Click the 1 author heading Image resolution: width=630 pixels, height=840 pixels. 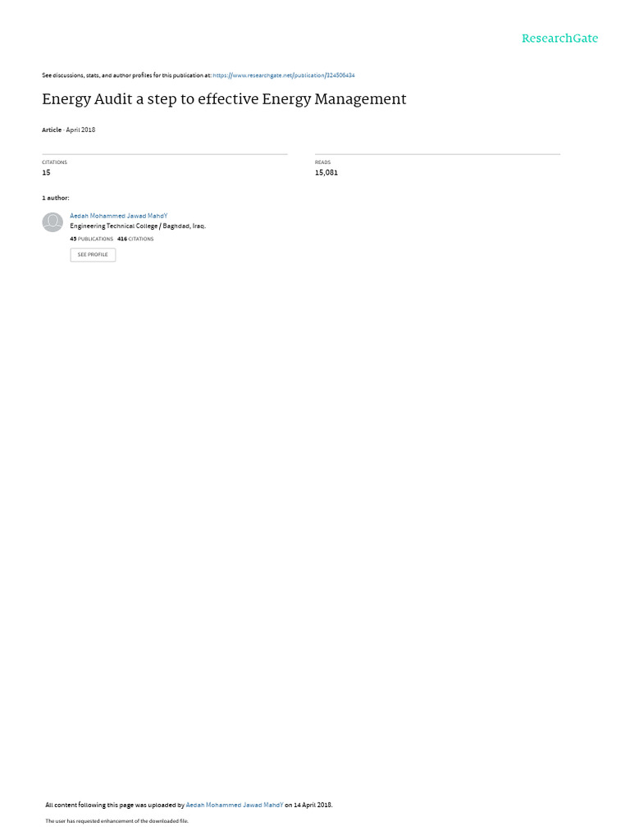point(56,199)
